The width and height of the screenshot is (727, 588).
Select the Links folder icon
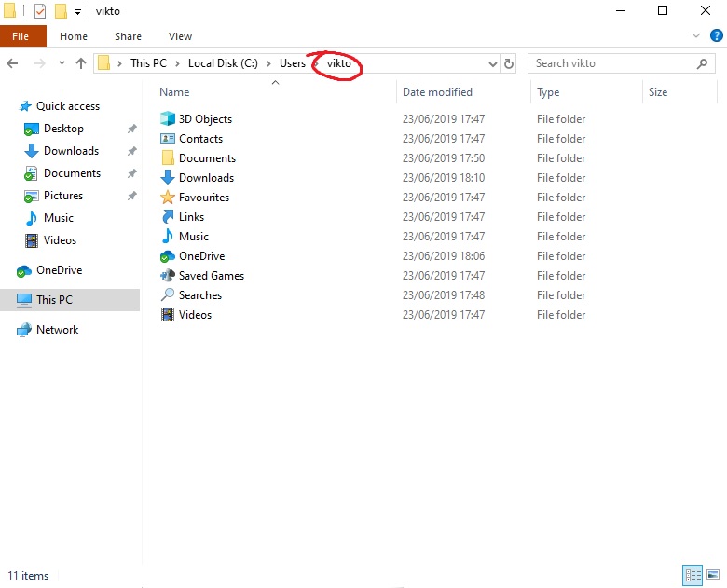pyautogui.click(x=168, y=216)
